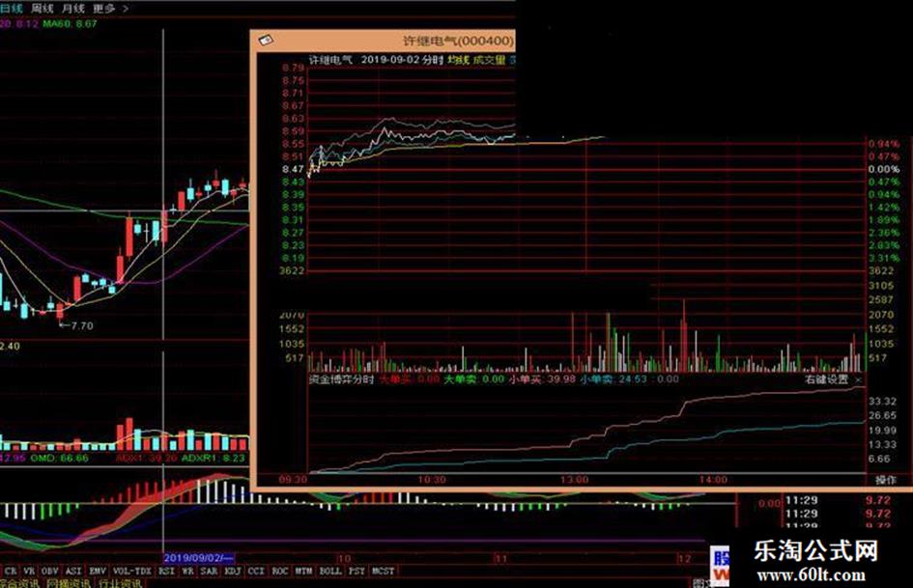Select the WR indicator tab

187,572
